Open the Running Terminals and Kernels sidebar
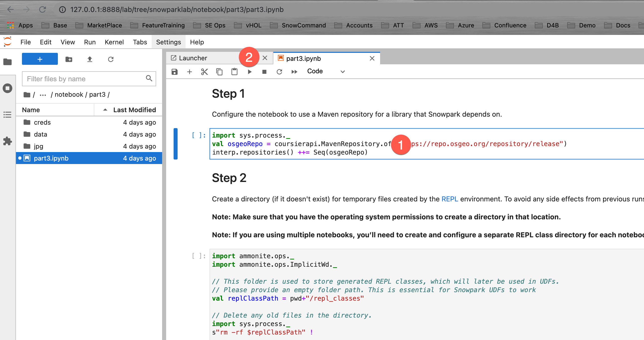Image resolution: width=644 pixels, height=340 pixels. [7, 88]
